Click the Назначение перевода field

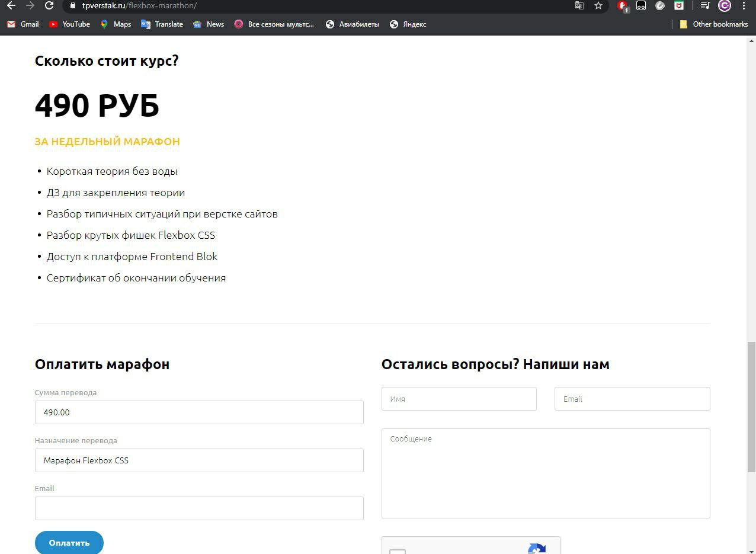[x=199, y=460]
